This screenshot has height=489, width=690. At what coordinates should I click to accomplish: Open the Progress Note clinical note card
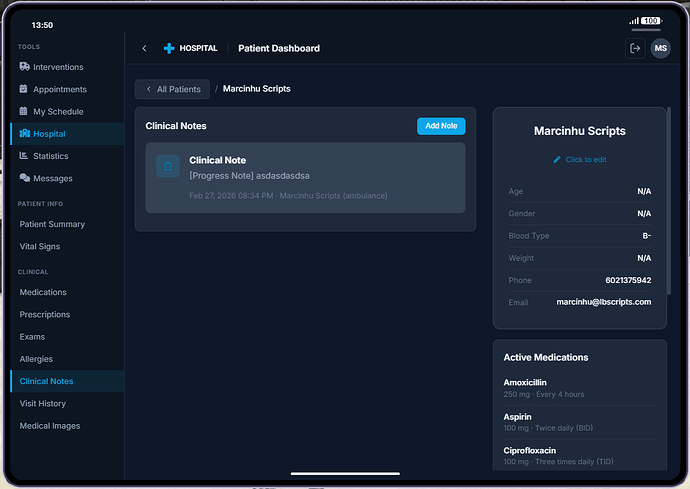305,177
